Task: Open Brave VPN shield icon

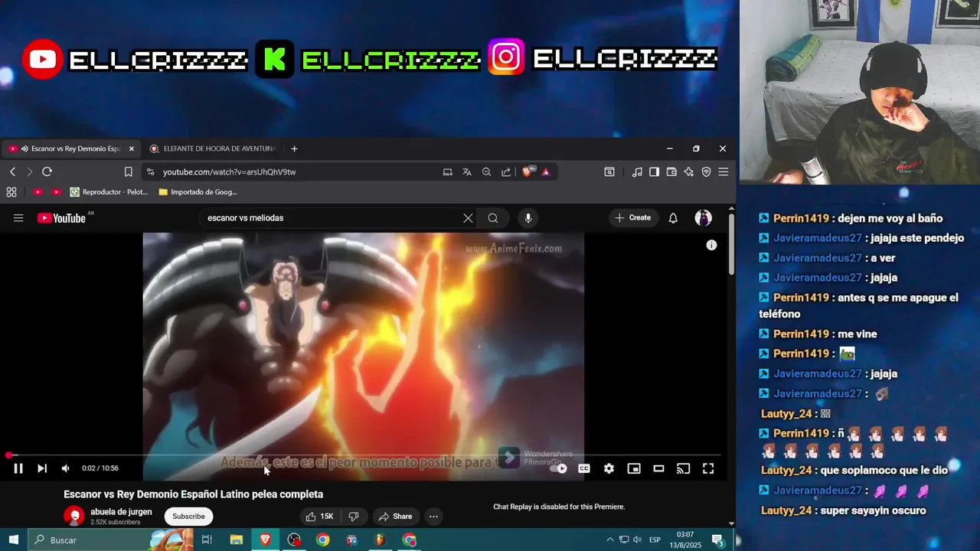Action: coord(706,172)
